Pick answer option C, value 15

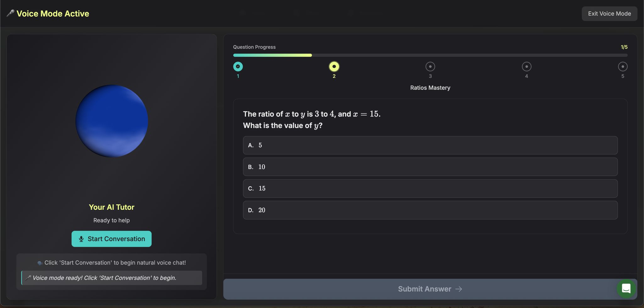[430, 188]
